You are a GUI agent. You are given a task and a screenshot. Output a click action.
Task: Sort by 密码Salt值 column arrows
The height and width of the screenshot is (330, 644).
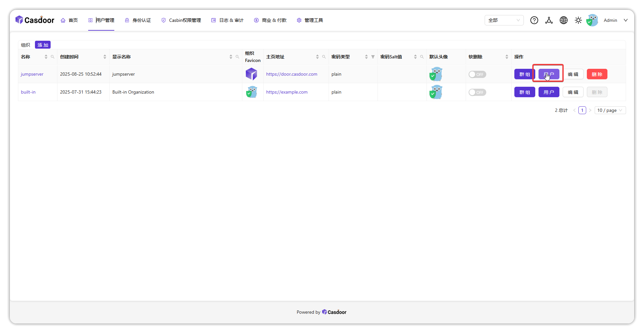[415, 57]
